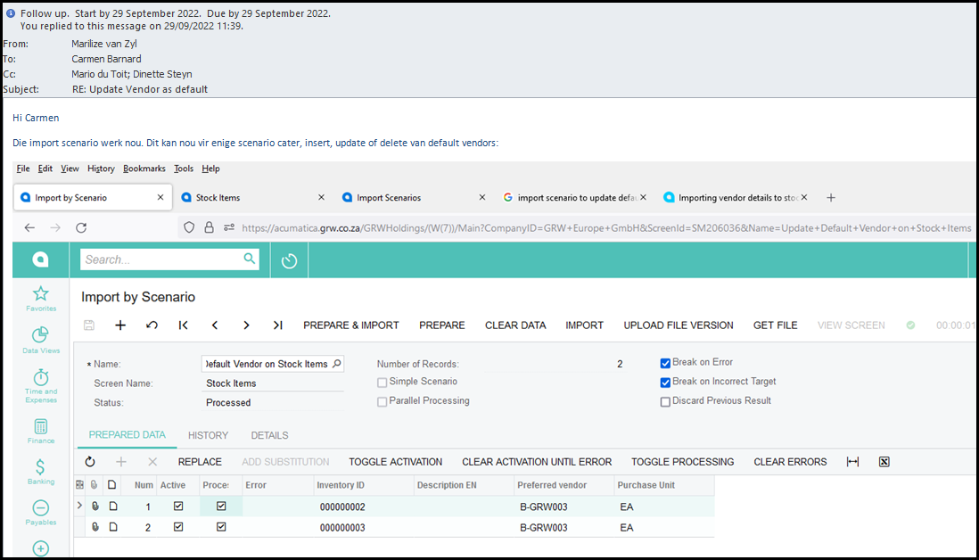
Task: Expand row 1 selector arrow
Action: (x=80, y=506)
